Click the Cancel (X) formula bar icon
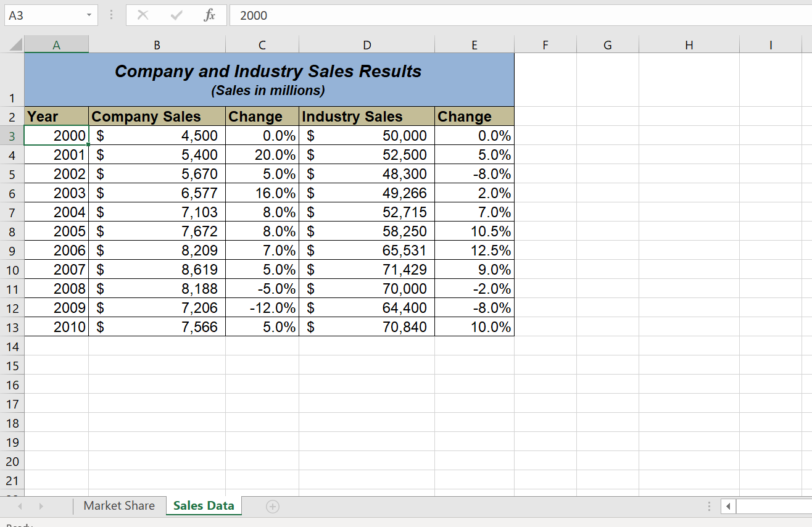812x527 pixels. 143,15
